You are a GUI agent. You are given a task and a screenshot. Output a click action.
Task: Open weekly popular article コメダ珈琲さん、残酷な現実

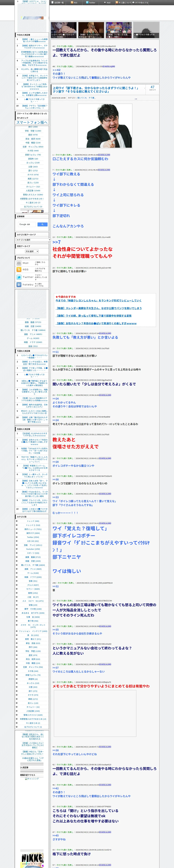35,392
